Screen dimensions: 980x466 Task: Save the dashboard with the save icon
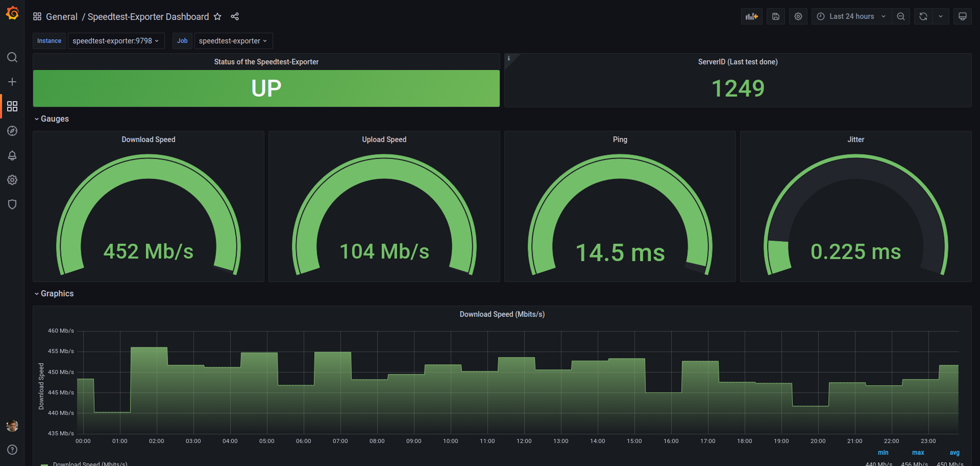(776, 16)
